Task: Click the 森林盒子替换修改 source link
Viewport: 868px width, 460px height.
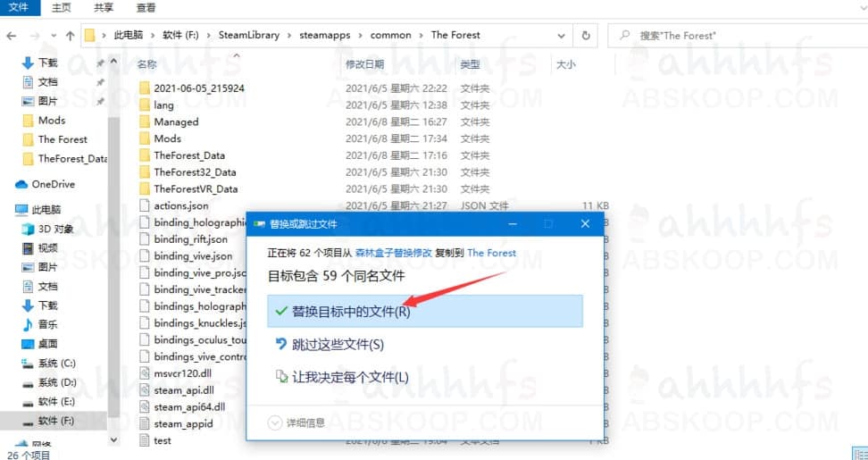Action: pos(393,253)
